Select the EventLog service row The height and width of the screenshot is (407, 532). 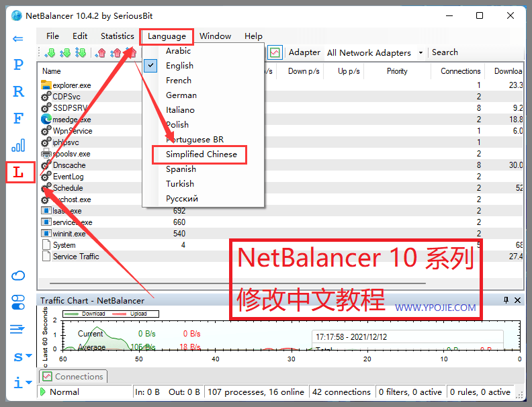tap(281, 177)
